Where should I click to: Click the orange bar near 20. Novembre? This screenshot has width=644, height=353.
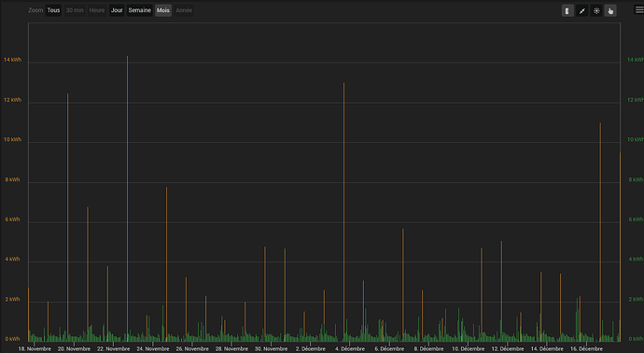(x=68, y=218)
